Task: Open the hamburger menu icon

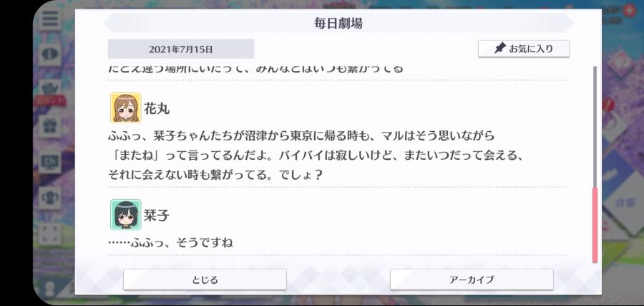Action: (x=51, y=19)
